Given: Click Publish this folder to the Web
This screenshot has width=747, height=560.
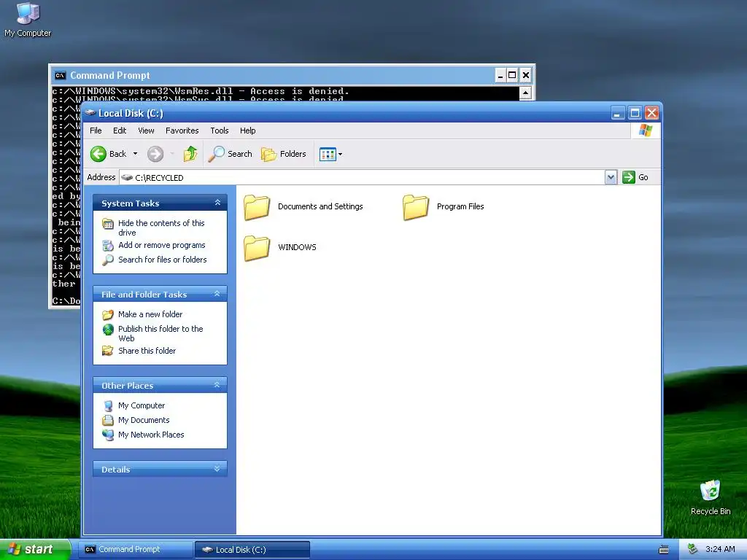Looking at the screenshot, I should [x=160, y=333].
